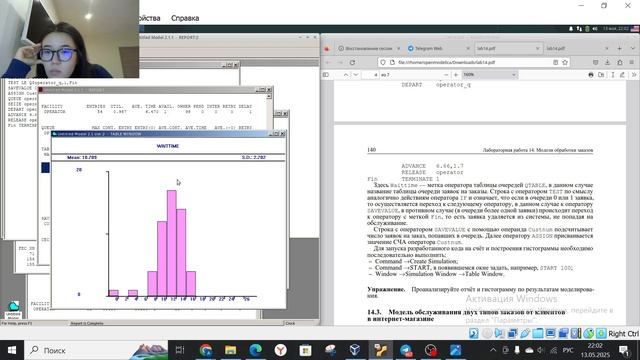Screen dimensions: 640x360
Task: Click the PDF page number field
Action: pos(371,75)
